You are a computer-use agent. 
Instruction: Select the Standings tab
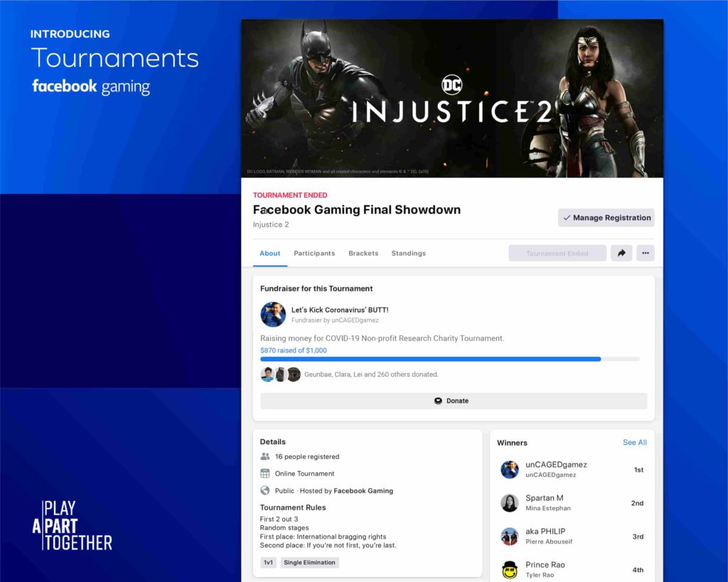tap(408, 253)
